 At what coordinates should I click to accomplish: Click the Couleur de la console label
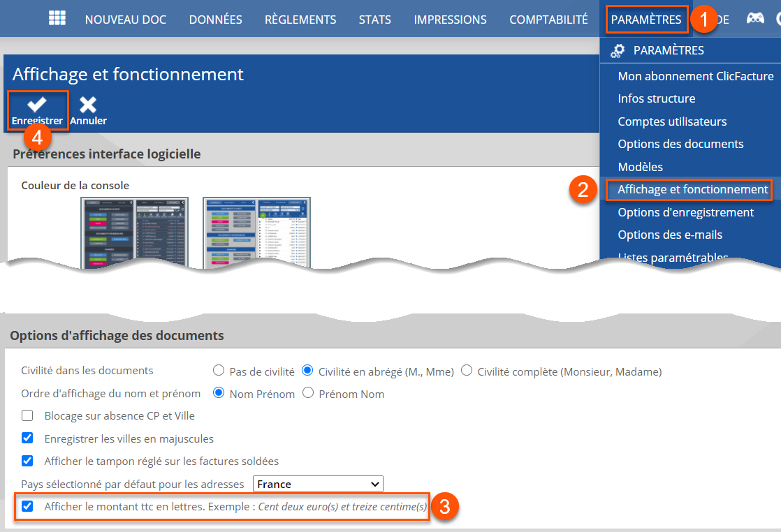pos(75,186)
